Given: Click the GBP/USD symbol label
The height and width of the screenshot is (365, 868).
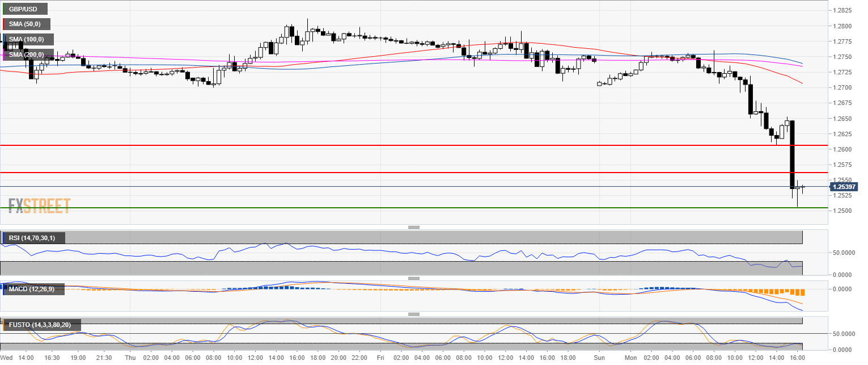Looking at the screenshot, I should coord(24,9).
